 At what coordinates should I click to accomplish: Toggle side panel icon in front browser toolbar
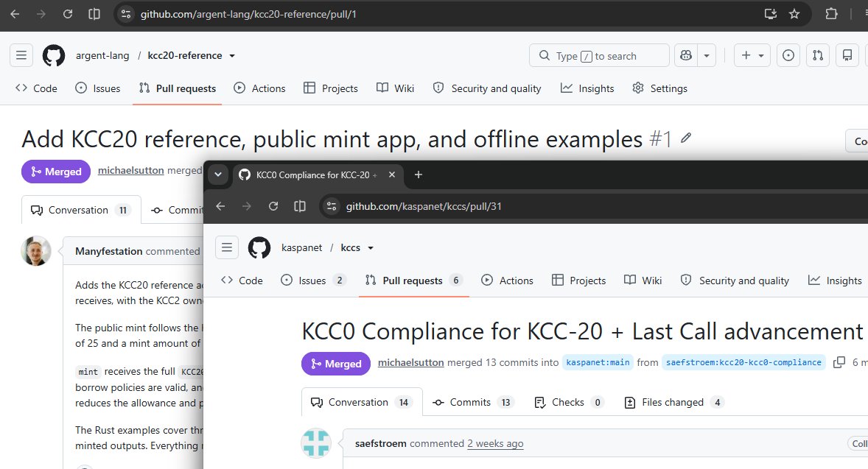[299, 206]
